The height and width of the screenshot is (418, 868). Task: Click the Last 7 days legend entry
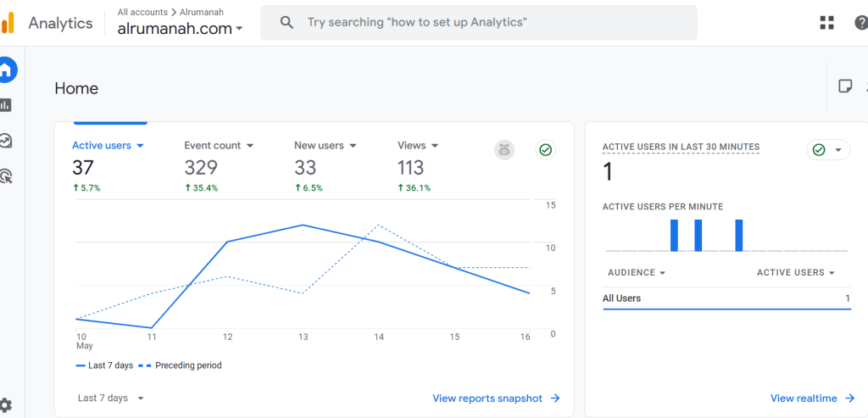pyautogui.click(x=104, y=365)
